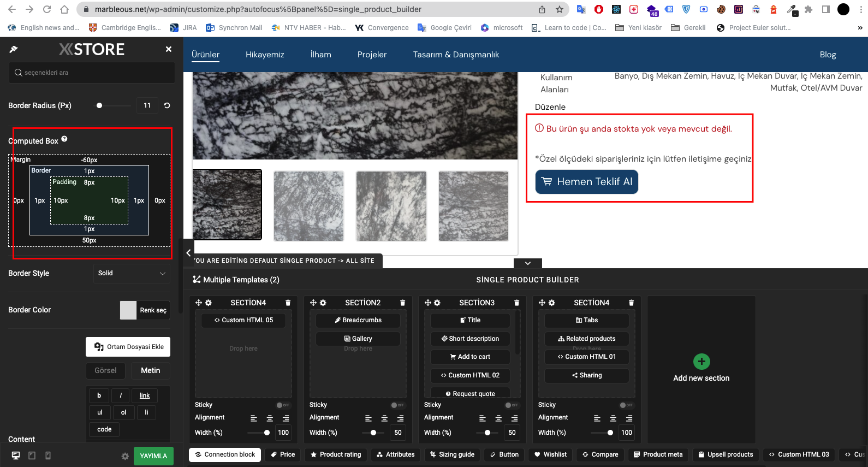Click Ortam Dosyası Ekle button
Viewport: 868px width, 467px height.
pyautogui.click(x=128, y=347)
